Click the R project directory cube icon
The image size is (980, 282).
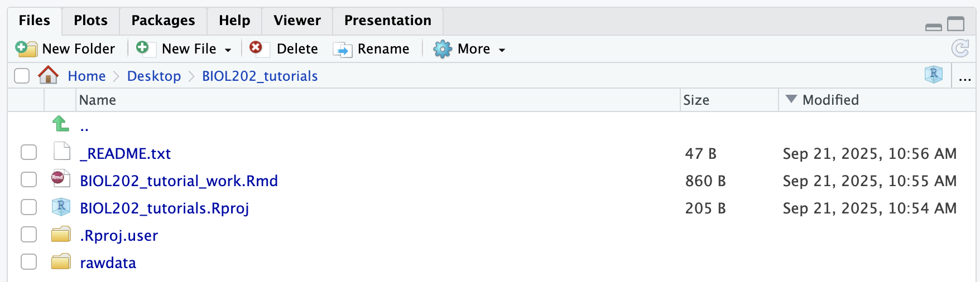point(933,75)
